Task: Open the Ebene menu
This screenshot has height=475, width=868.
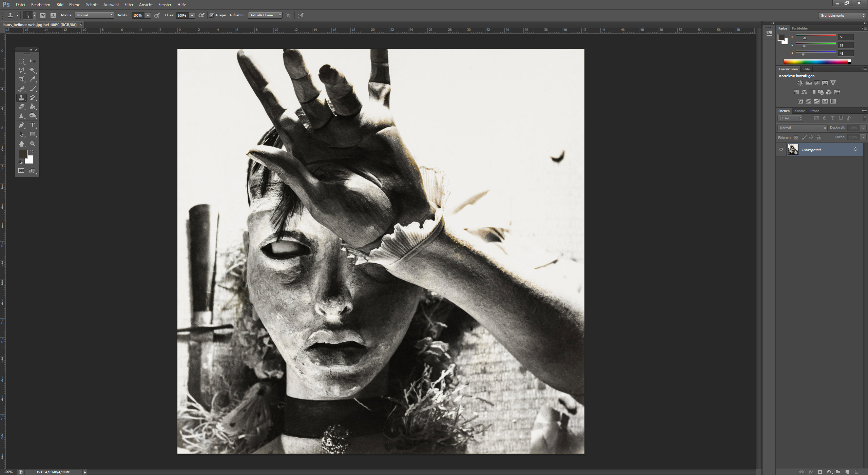Action: pos(75,5)
